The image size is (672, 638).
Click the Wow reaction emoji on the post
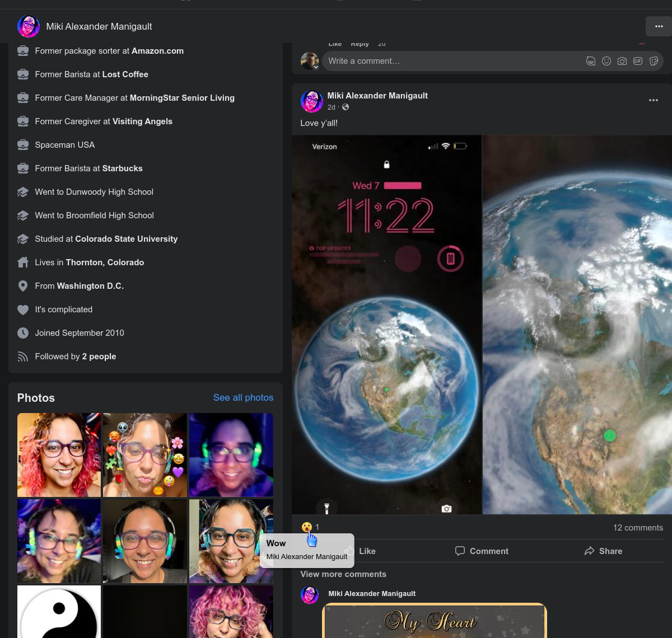pyautogui.click(x=306, y=527)
